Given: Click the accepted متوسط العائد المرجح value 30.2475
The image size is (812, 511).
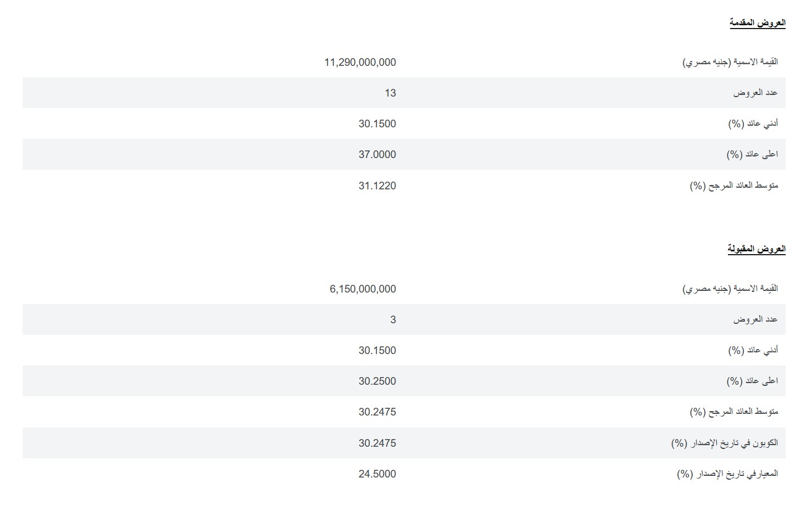Looking at the screenshot, I should click(377, 412).
